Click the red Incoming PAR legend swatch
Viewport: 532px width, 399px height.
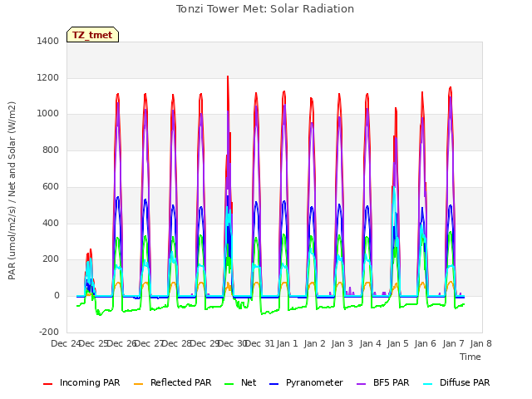48,384
